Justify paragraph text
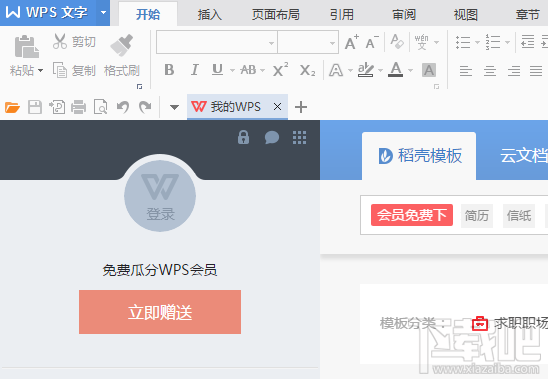548x379 pixels. tap(536, 71)
